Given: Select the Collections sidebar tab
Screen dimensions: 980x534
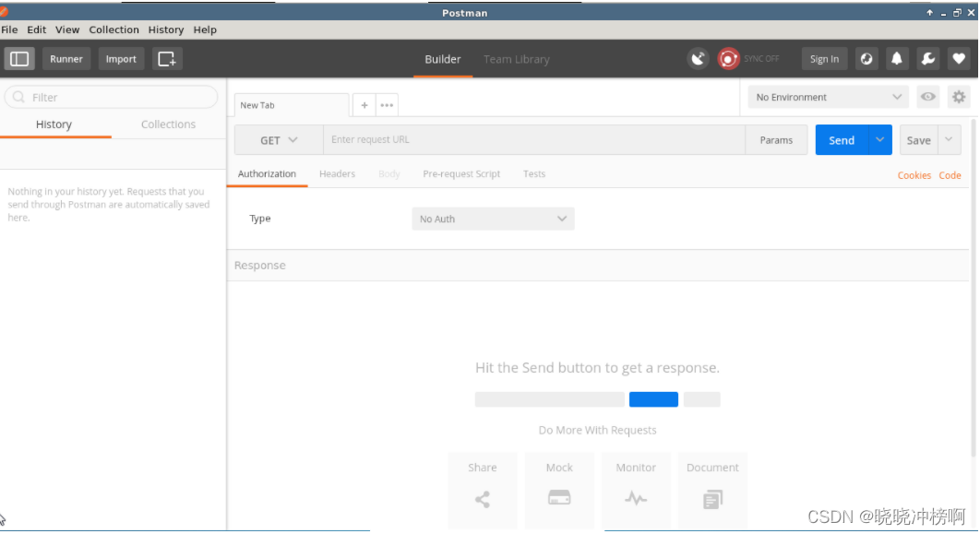Looking at the screenshot, I should (x=168, y=125).
